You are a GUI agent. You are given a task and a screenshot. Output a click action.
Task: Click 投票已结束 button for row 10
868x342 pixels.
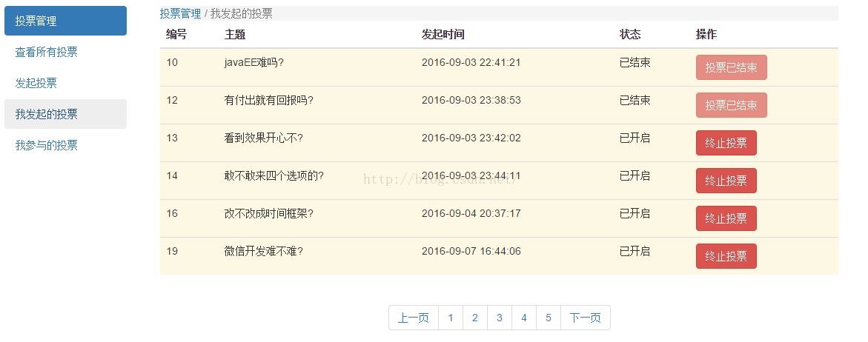click(x=732, y=67)
